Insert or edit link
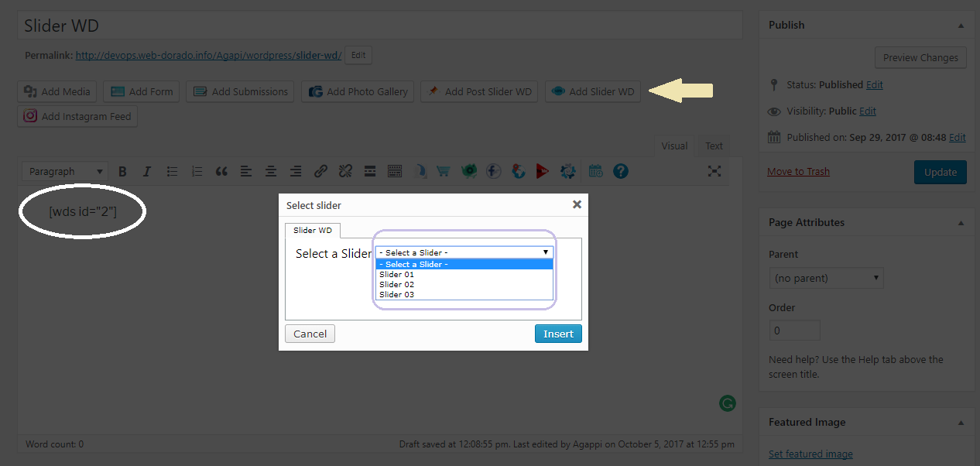Screen dimensions: 980x466 point(320,172)
